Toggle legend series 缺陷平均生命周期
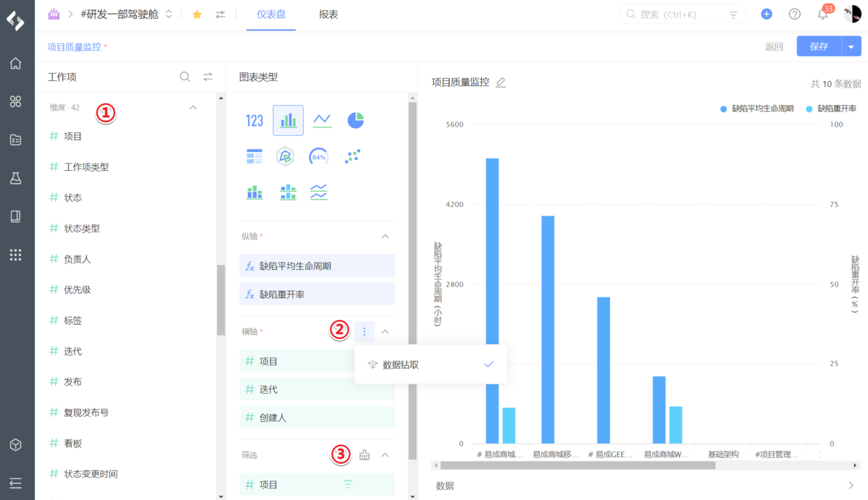 [757, 109]
